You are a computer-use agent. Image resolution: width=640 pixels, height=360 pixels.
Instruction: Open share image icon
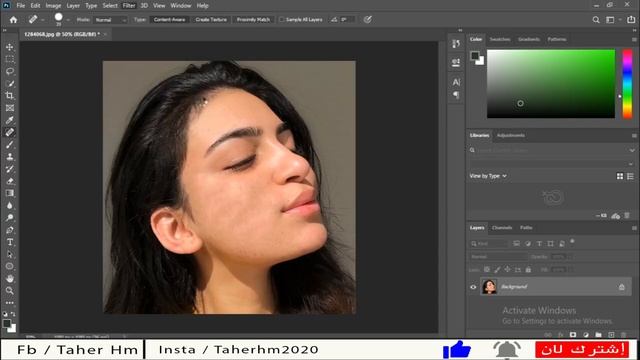pyautogui.click(x=631, y=20)
